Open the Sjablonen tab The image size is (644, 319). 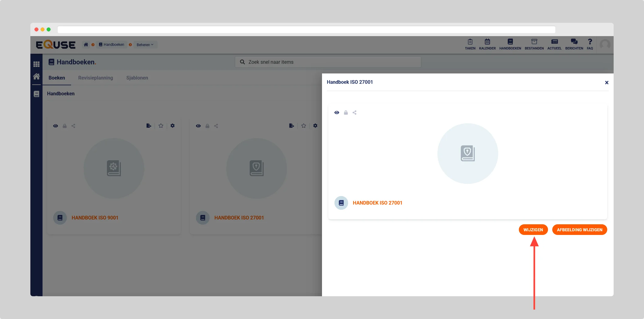point(137,78)
